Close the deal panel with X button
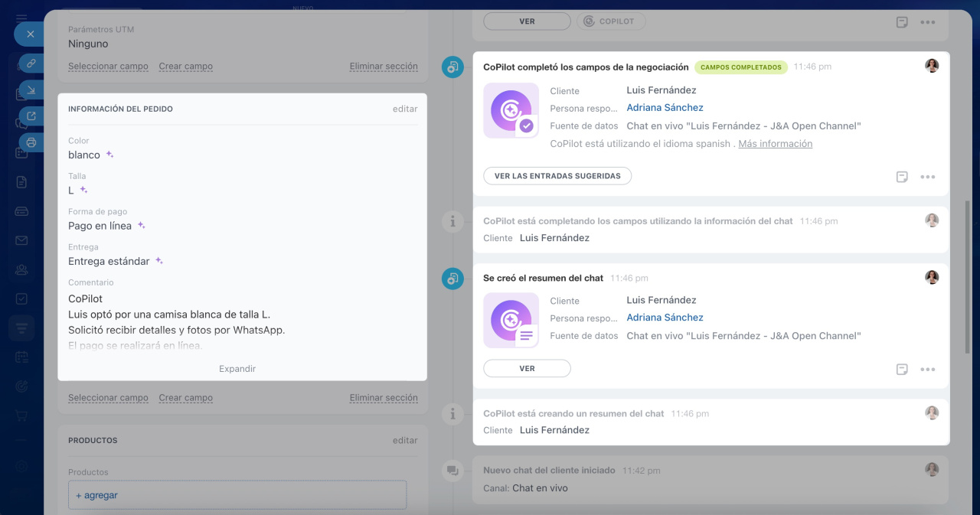 pyautogui.click(x=31, y=34)
